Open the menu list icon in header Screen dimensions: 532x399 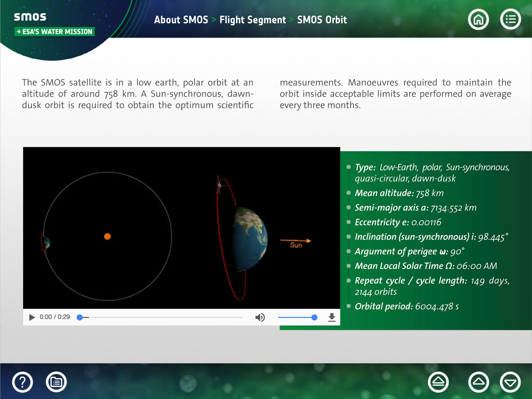coord(510,19)
